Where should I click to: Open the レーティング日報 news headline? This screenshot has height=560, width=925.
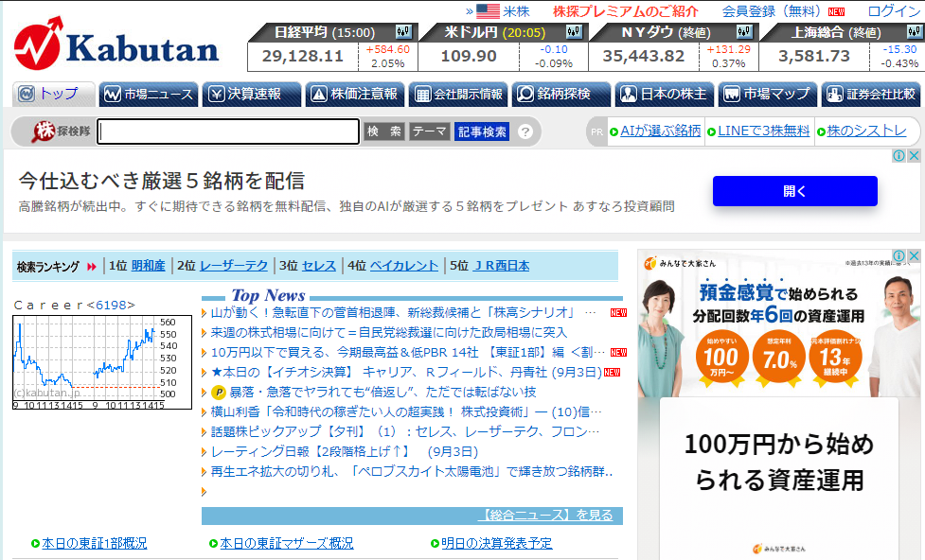345,452
